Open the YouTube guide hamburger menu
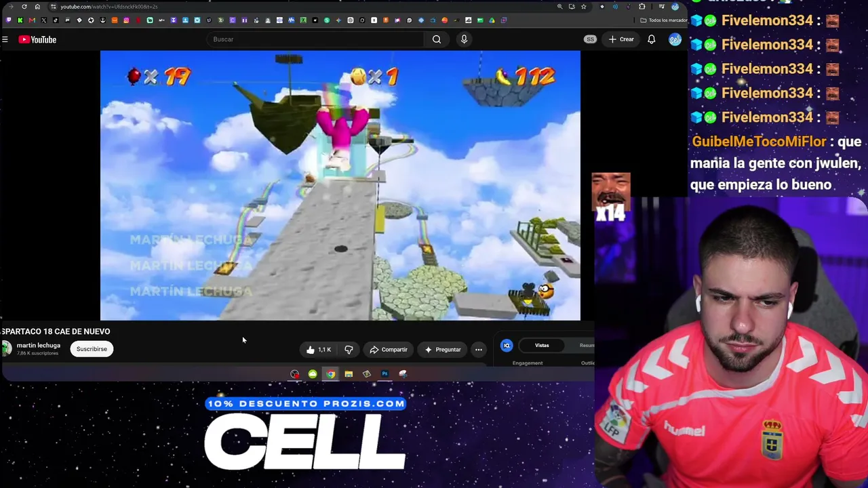The width and height of the screenshot is (868, 488). [x=5, y=39]
